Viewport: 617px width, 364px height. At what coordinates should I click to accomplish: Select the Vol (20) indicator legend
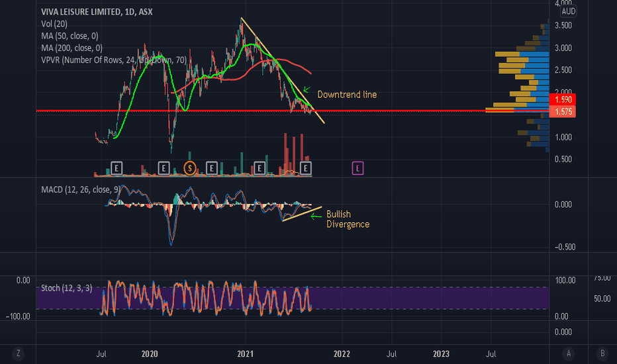click(54, 24)
